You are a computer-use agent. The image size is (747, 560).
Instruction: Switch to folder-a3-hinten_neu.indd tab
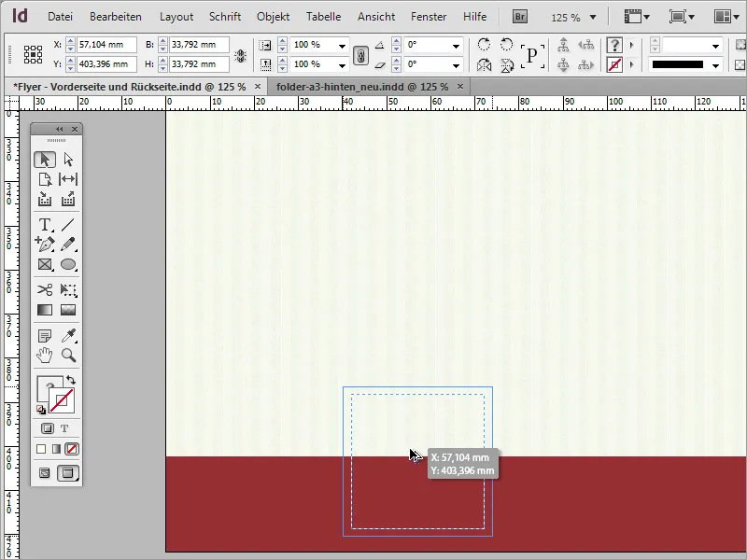point(362,87)
